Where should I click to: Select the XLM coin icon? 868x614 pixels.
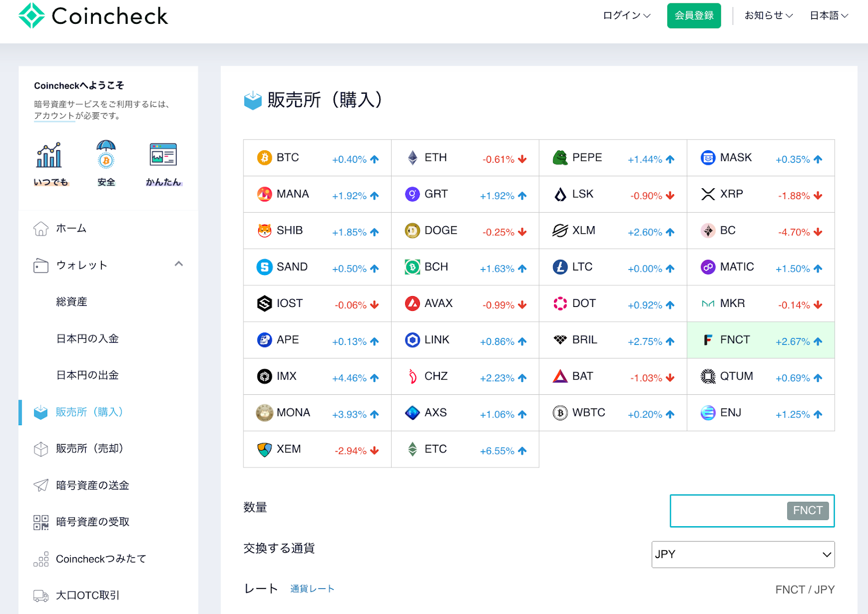point(560,231)
